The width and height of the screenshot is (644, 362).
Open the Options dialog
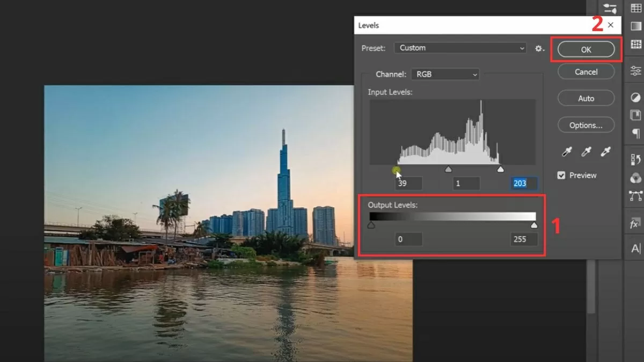coord(586,124)
